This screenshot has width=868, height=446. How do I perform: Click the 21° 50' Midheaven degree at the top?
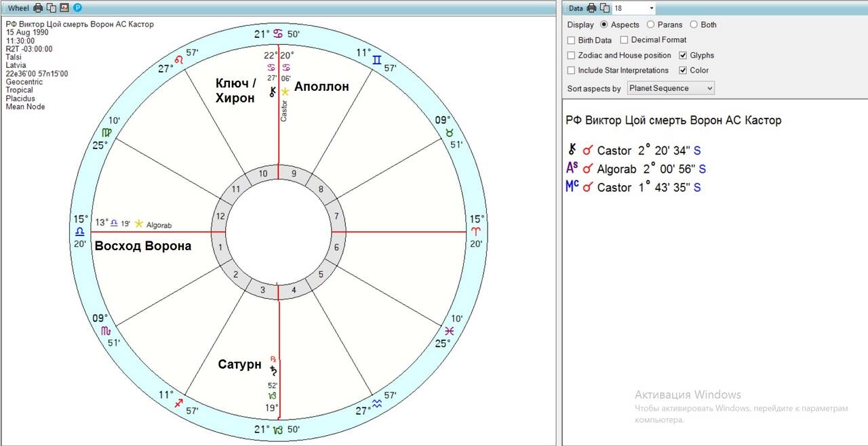pyautogui.click(x=277, y=34)
